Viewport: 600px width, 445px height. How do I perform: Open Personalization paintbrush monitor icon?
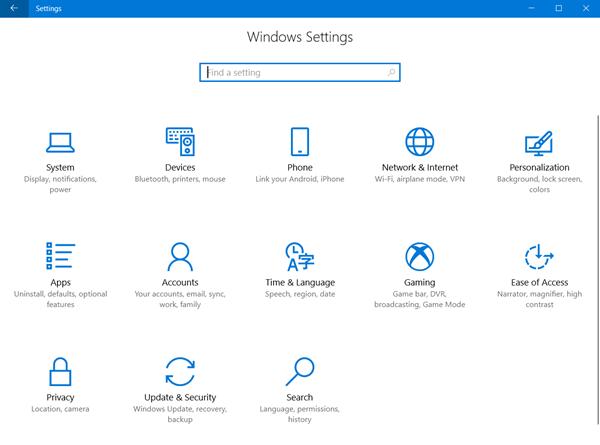click(539, 143)
